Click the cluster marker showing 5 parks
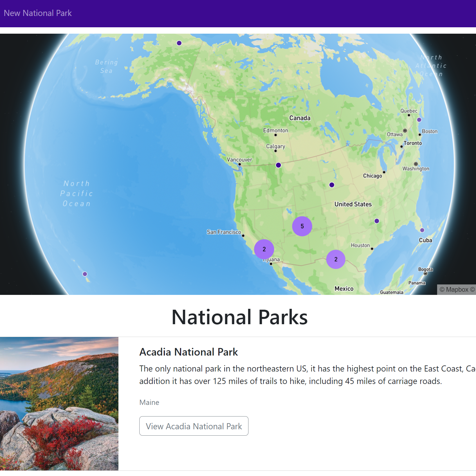 click(302, 226)
